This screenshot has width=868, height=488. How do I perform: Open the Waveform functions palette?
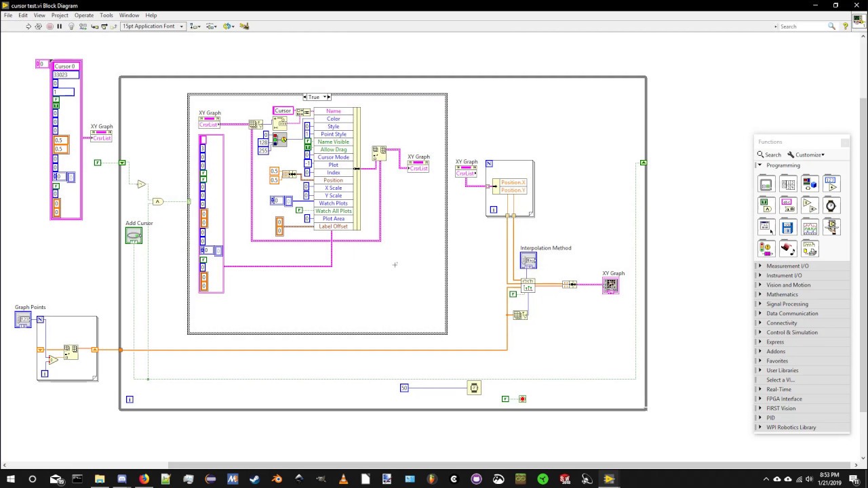point(810,227)
